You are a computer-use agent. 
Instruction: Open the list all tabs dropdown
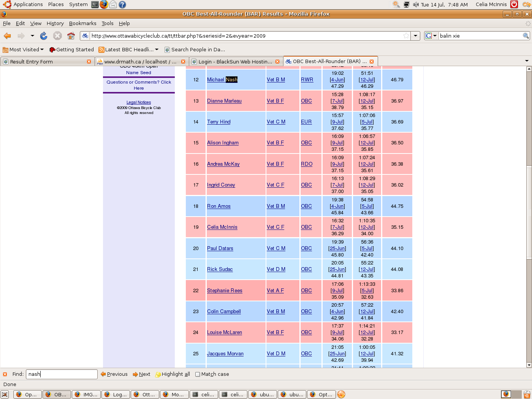click(x=527, y=61)
